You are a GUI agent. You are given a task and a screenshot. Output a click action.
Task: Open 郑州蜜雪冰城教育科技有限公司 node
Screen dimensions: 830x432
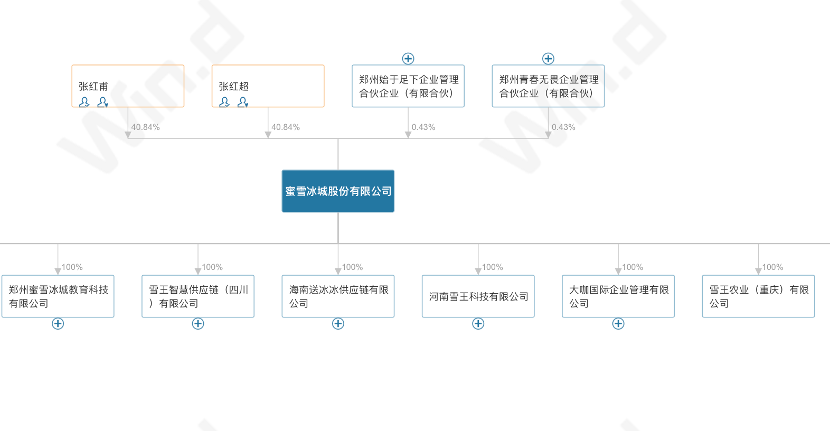58,296
